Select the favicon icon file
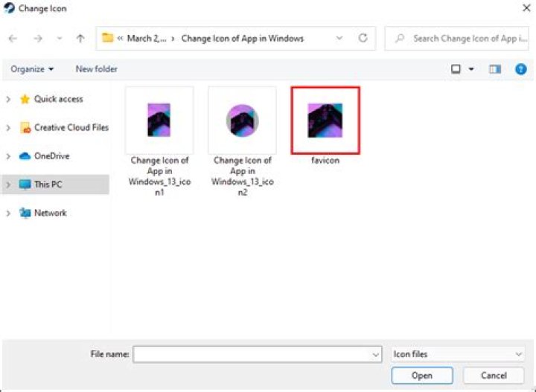 tap(325, 121)
